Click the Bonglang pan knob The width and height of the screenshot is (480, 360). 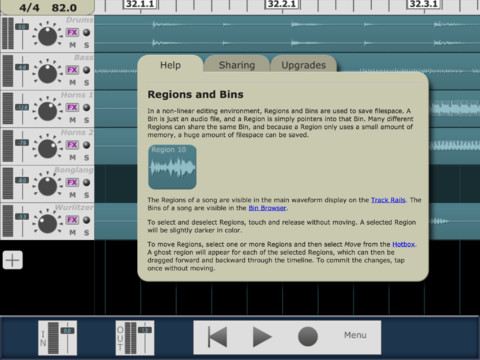(x=47, y=185)
